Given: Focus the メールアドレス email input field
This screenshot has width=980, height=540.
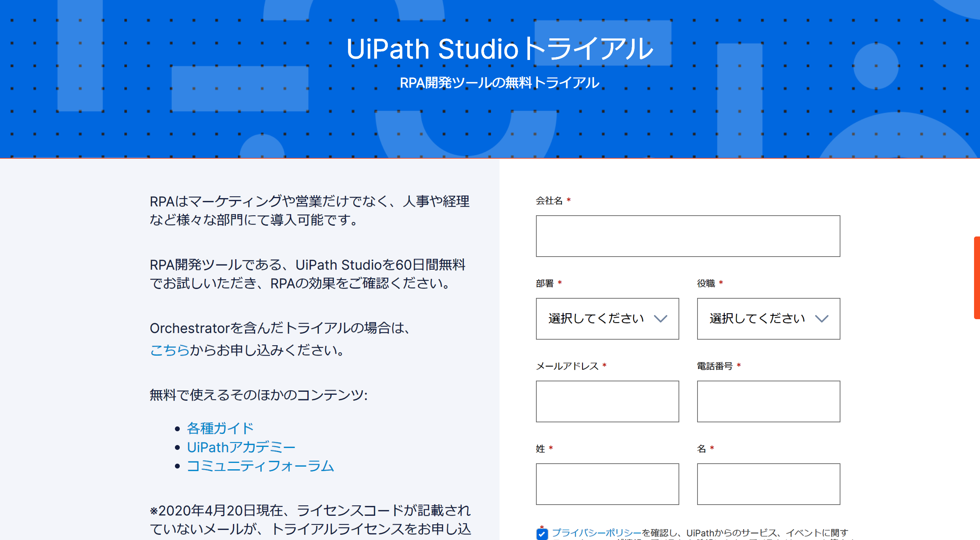Looking at the screenshot, I should tap(607, 401).
